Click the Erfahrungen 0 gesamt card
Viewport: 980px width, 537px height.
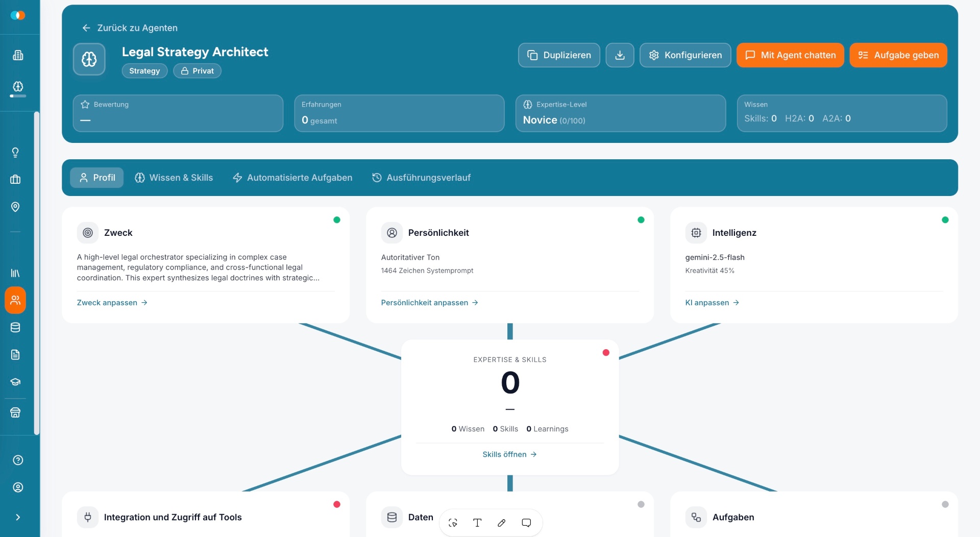point(399,113)
